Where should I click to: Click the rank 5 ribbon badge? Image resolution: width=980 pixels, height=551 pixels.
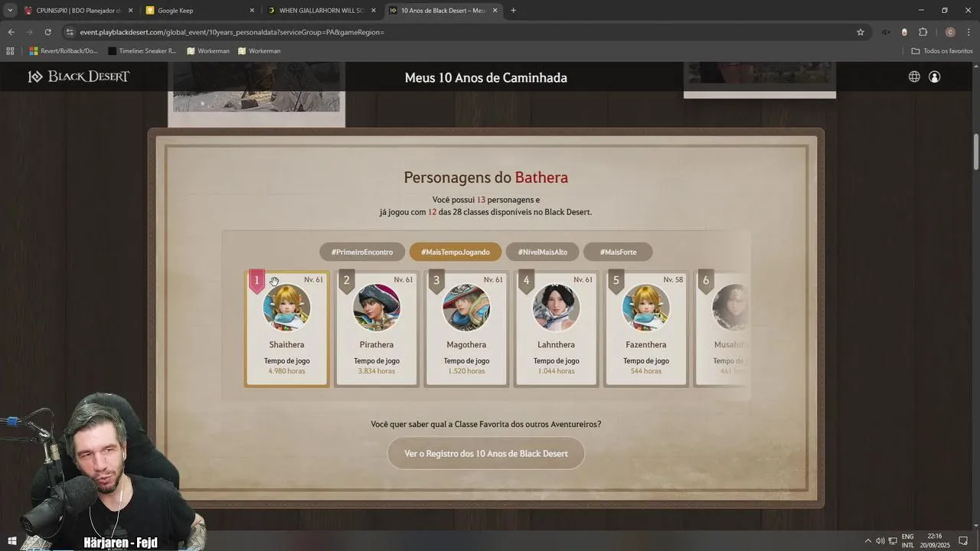click(616, 281)
